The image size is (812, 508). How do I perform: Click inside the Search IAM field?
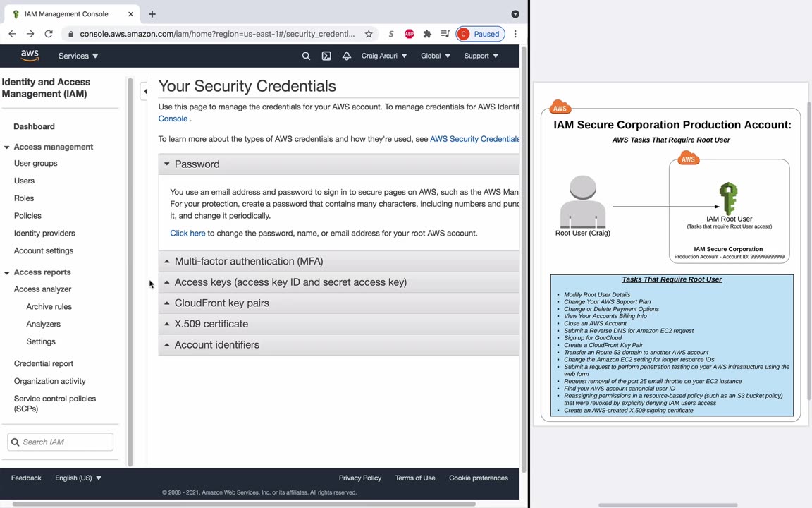60,442
